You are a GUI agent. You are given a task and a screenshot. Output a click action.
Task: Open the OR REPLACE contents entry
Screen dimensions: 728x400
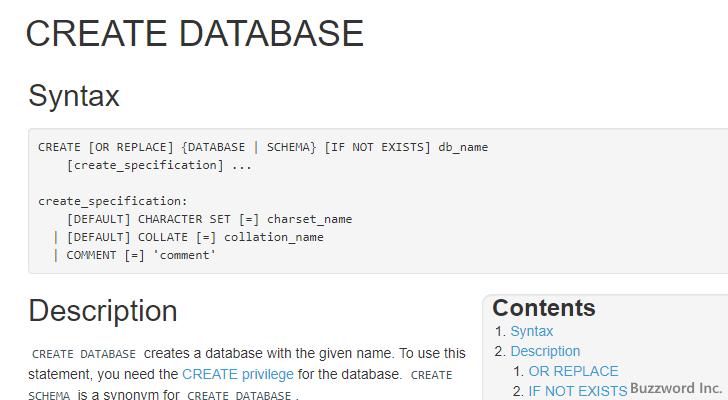tap(573, 371)
